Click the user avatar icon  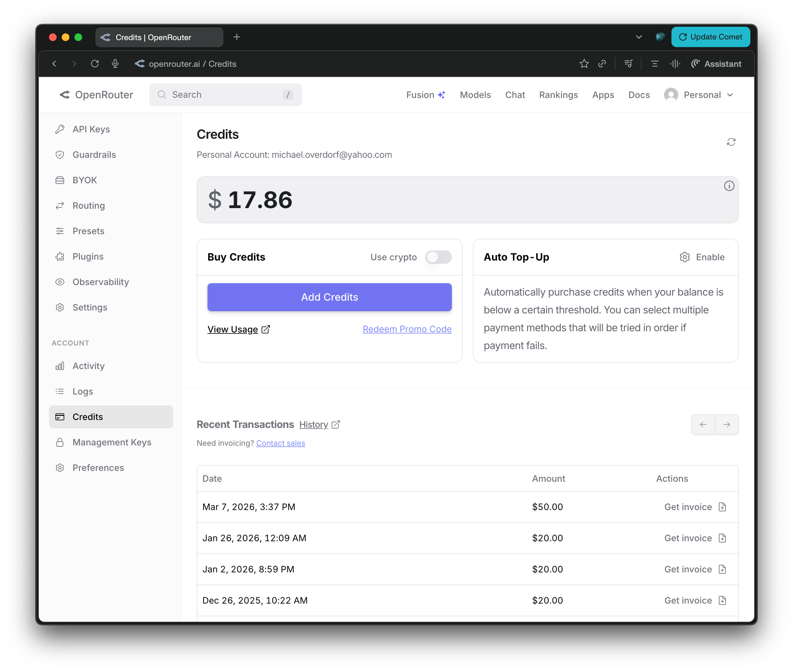671,95
